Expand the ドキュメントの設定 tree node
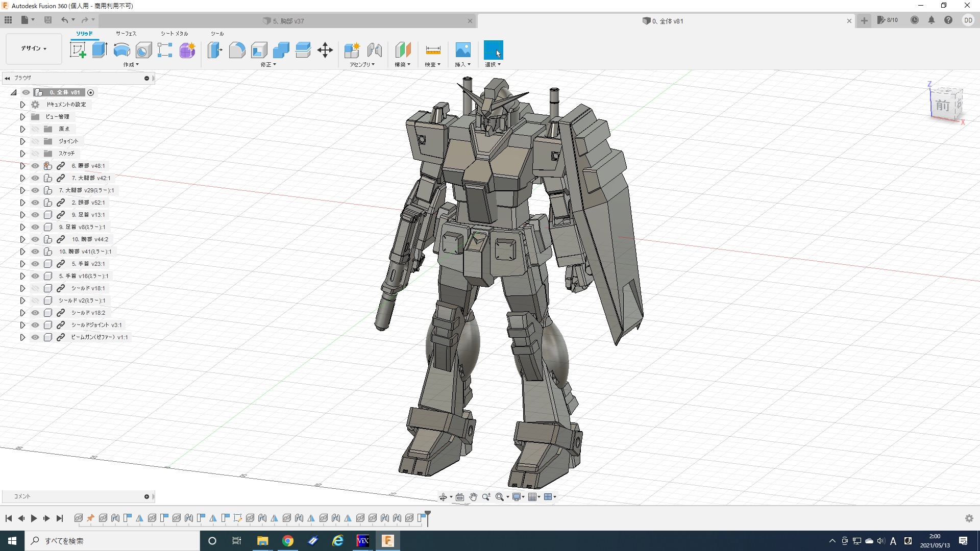 point(22,105)
